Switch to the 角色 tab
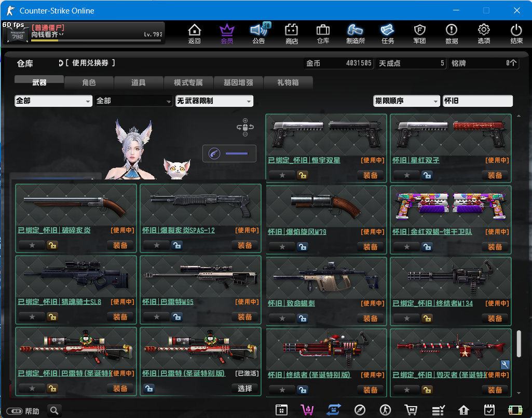The width and height of the screenshot is (532, 418). (x=89, y=82)
